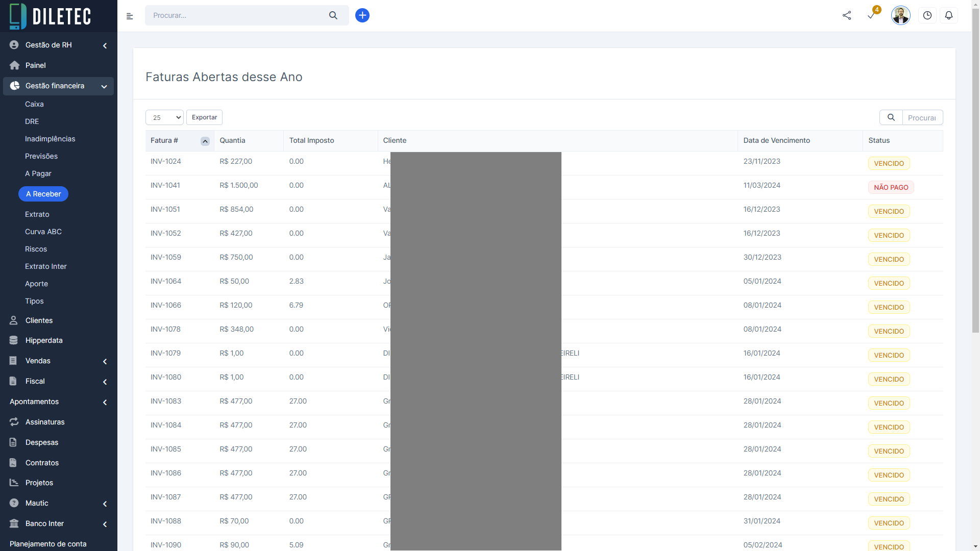Screen dimensions: 980x551
Task: Open the Inadimplências submenu item
Action: (50, 139)
